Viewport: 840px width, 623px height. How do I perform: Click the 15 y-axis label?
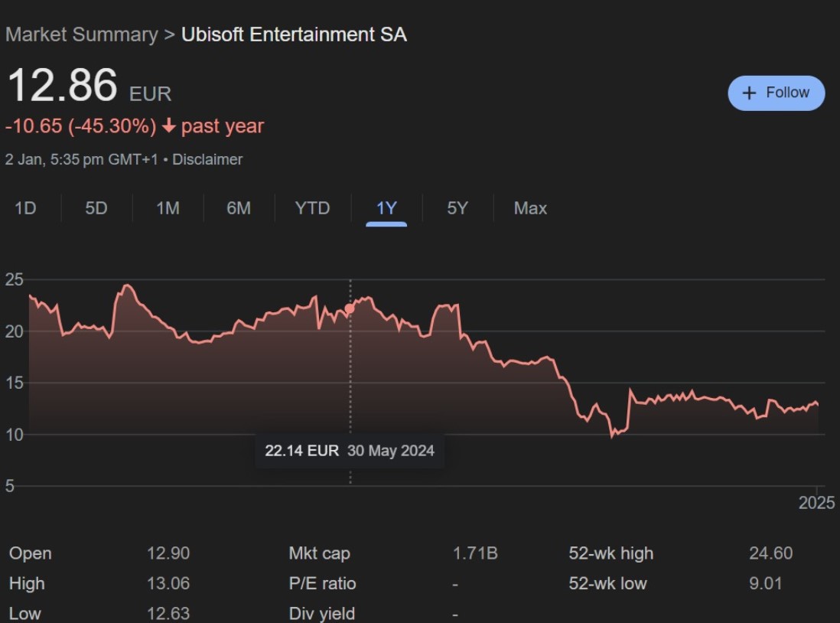[x=14, y=383]
